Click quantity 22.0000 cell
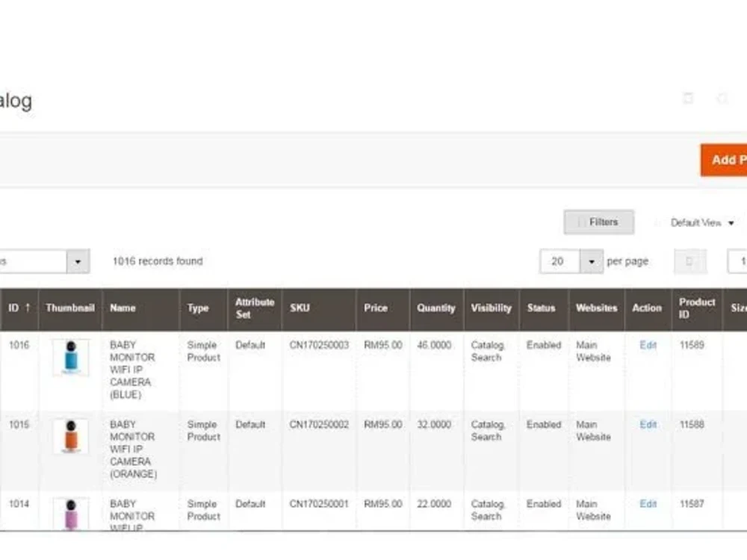This screenshot has height=560, width=747. pos(434,504)
